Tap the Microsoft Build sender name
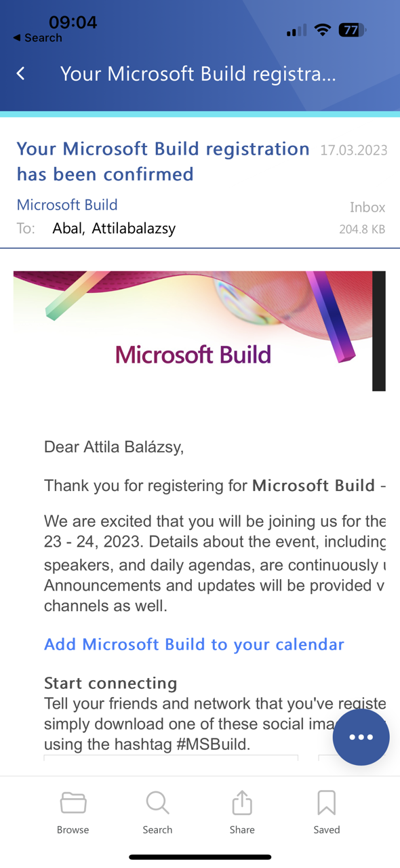 pos(67,205)
